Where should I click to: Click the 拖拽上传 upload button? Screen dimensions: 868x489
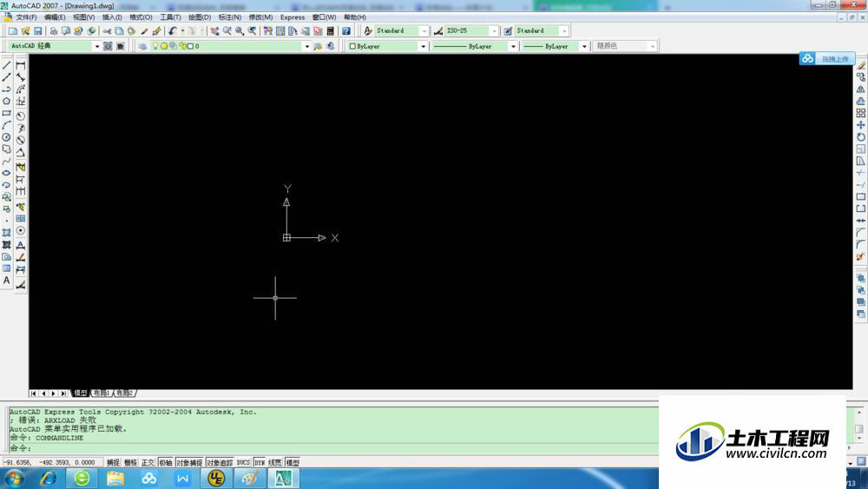point(827,59)
